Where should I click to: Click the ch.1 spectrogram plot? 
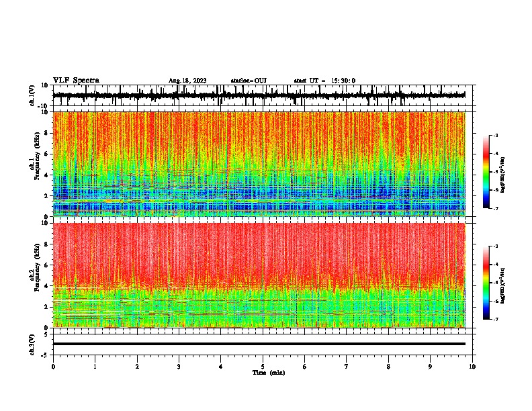point(259,164)
